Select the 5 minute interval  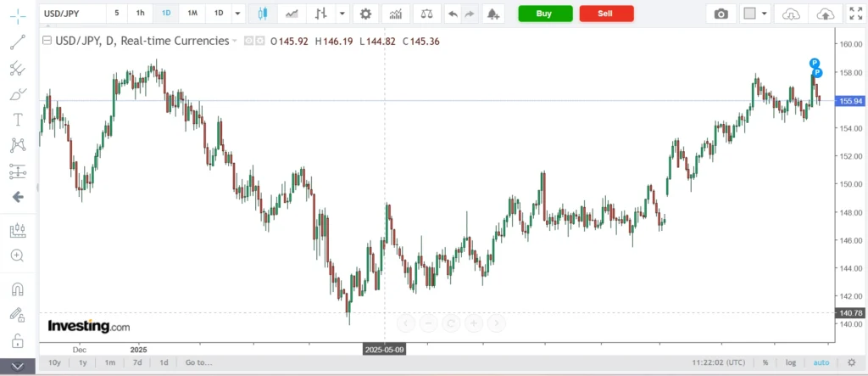116,13
